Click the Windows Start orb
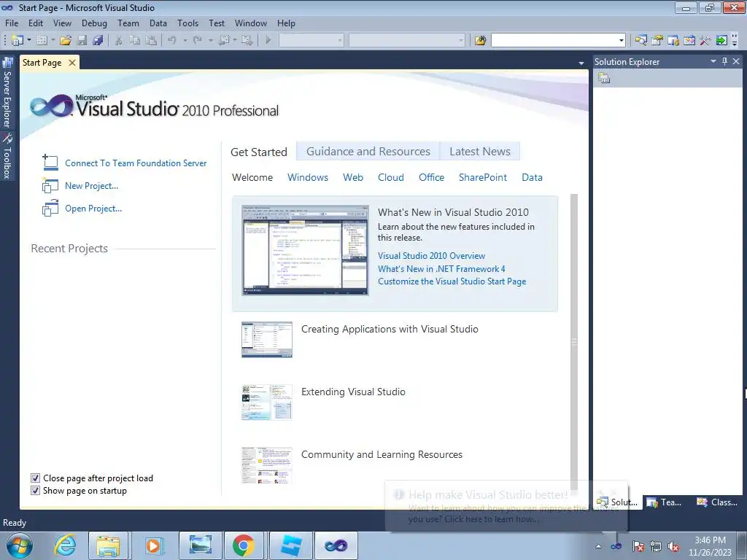 (x=20, y=545)
